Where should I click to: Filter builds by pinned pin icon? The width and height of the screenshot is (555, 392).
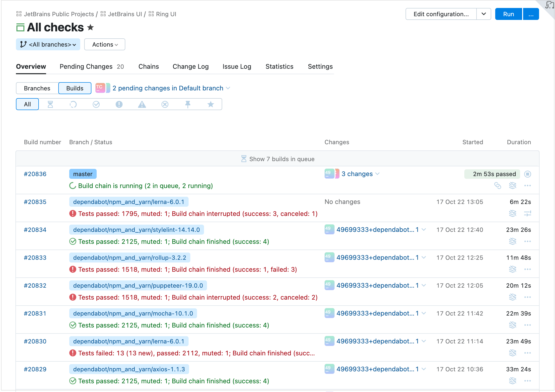(x=188, y=104)
